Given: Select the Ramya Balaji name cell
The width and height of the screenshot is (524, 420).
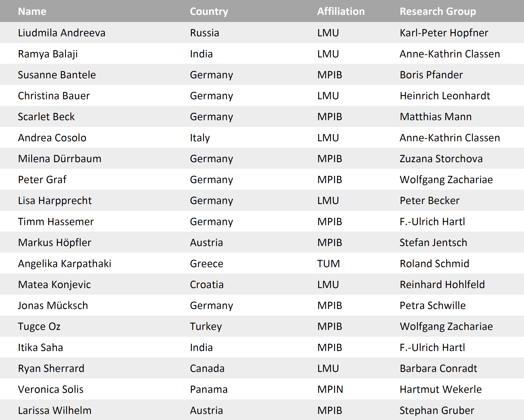Looking at the screenshot, I should coord(48,54).
